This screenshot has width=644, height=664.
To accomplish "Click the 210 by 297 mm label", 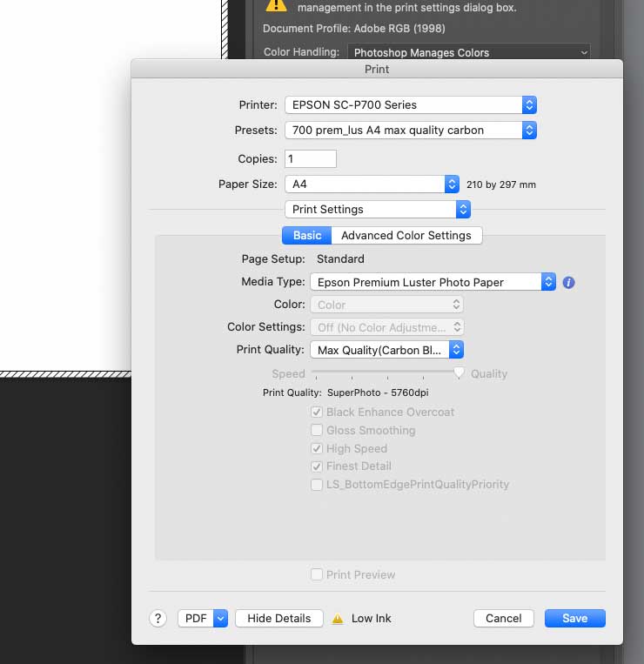I will (x=501, y=184).
